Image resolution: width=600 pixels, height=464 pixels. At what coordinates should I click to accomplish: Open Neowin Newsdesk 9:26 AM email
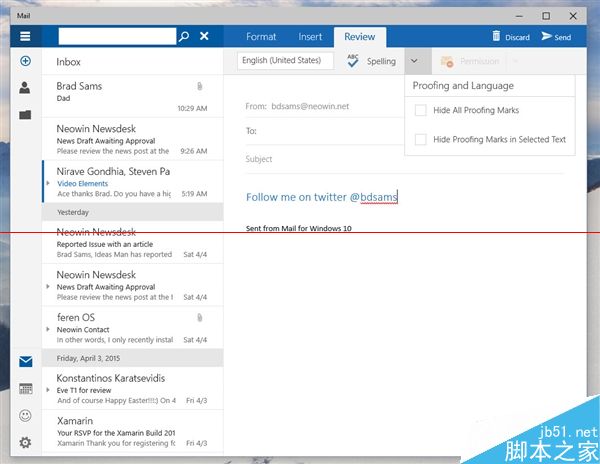point(132,139)
